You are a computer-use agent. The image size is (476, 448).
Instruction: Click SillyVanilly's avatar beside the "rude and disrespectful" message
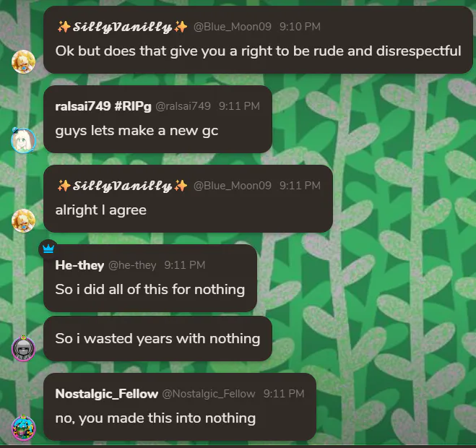pyautogui.click(x=23, y=61)
